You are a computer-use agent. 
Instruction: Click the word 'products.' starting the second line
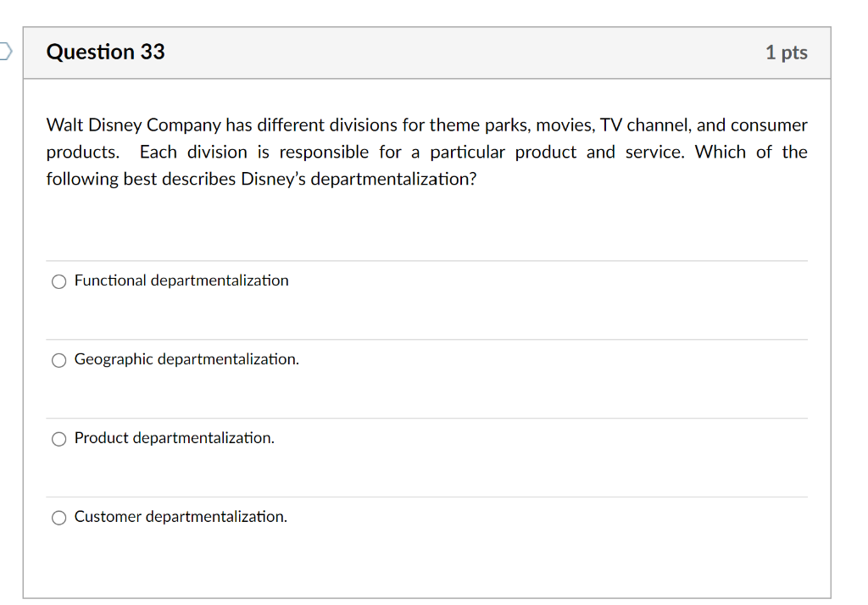82,153
